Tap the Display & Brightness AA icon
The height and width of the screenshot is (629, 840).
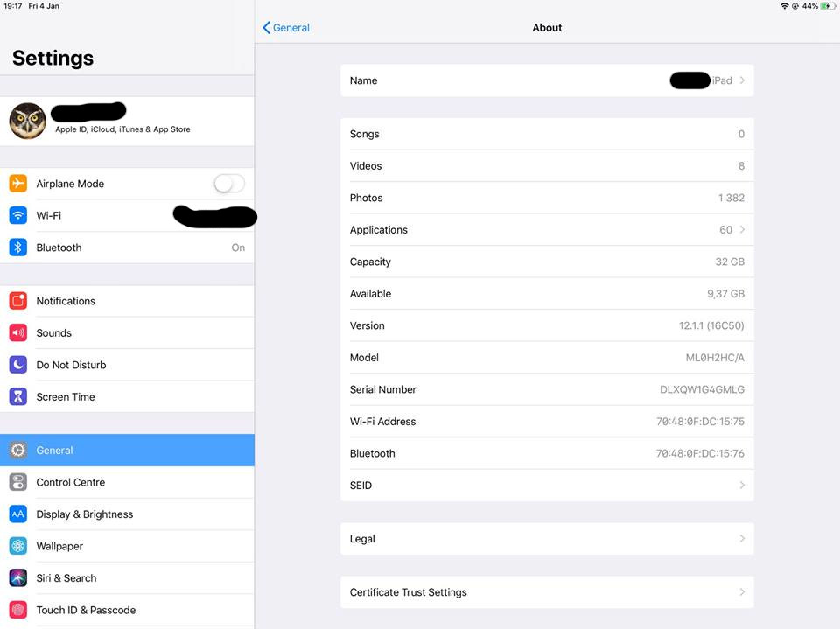17,514
